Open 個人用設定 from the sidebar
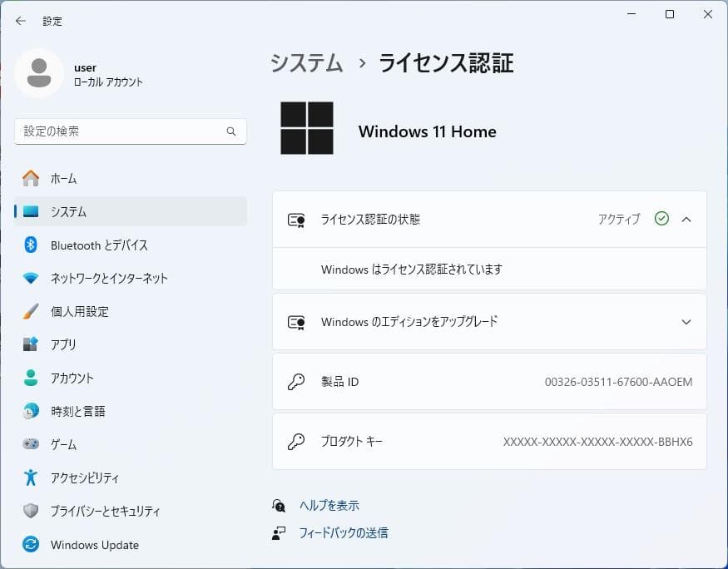Screen dimensions: 728x569 point(83,311)
